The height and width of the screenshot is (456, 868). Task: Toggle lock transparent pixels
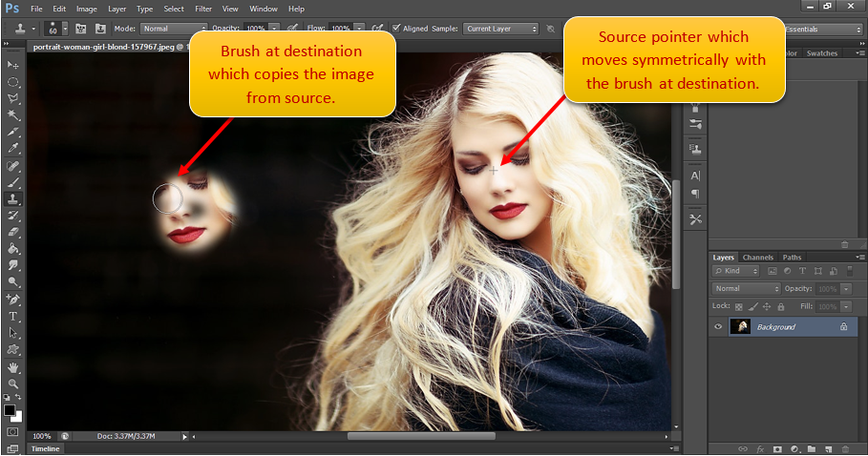pyautogui.click(x=738, y=307)
